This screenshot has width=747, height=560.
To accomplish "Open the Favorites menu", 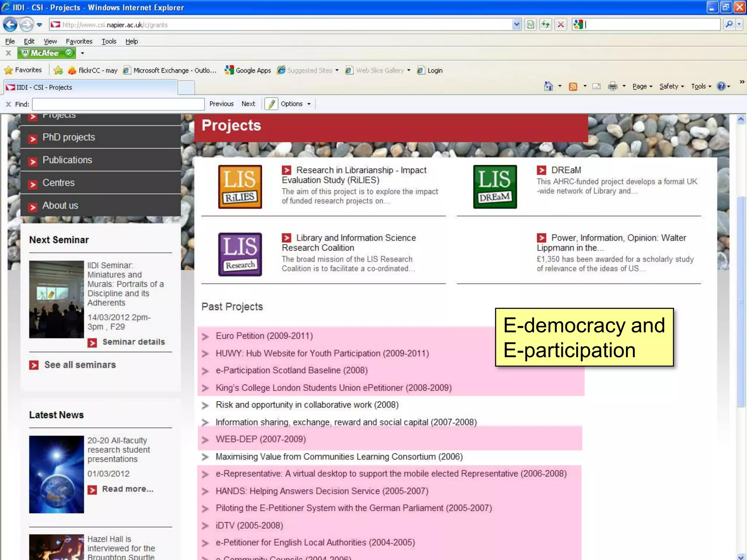I will [x=79, y=41].
